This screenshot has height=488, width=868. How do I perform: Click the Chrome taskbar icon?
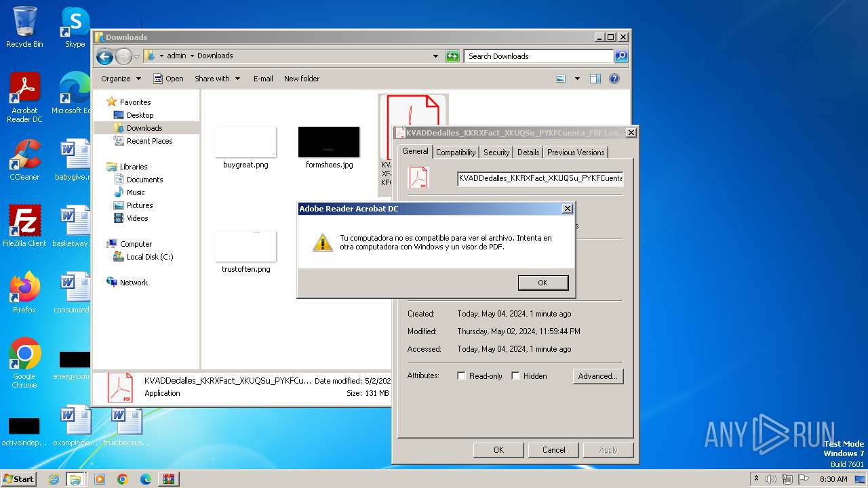(x=122, y=479)
